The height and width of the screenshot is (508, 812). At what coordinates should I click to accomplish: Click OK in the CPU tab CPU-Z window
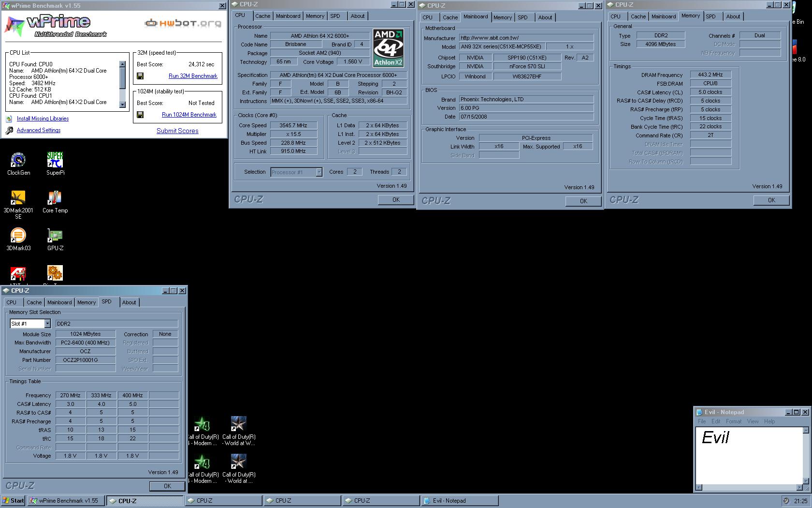(396, 199)
